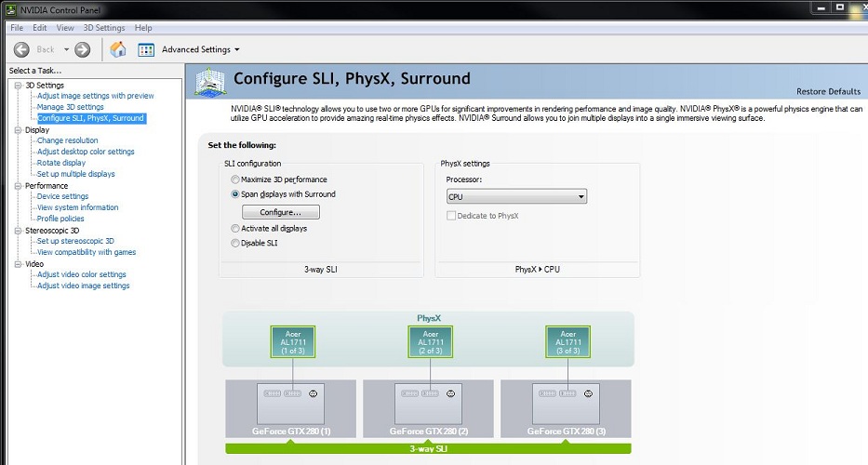Select Span displays with Surround radio option
Screen dimensions: 868x465
click(x=235, y=194)
